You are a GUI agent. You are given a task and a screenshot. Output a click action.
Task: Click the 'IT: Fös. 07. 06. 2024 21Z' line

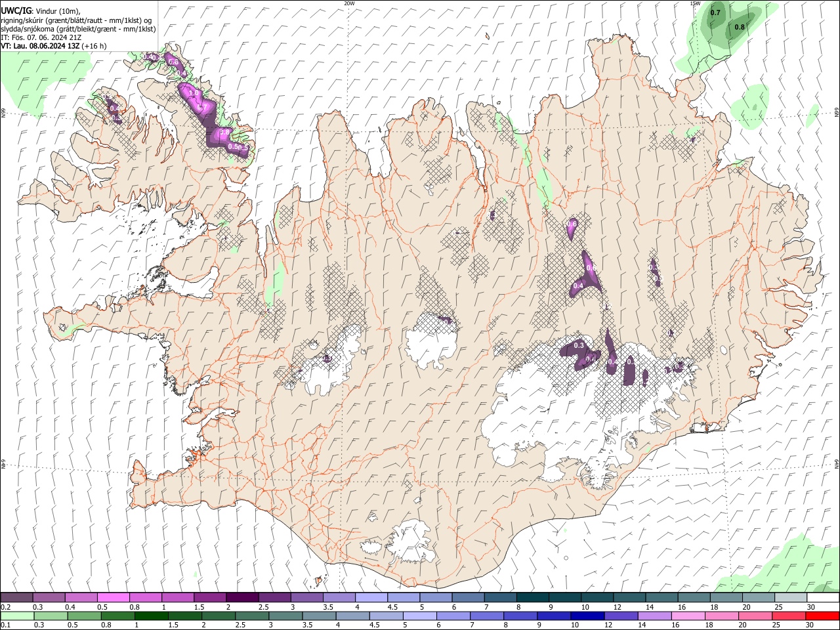(x=41, y=37)
